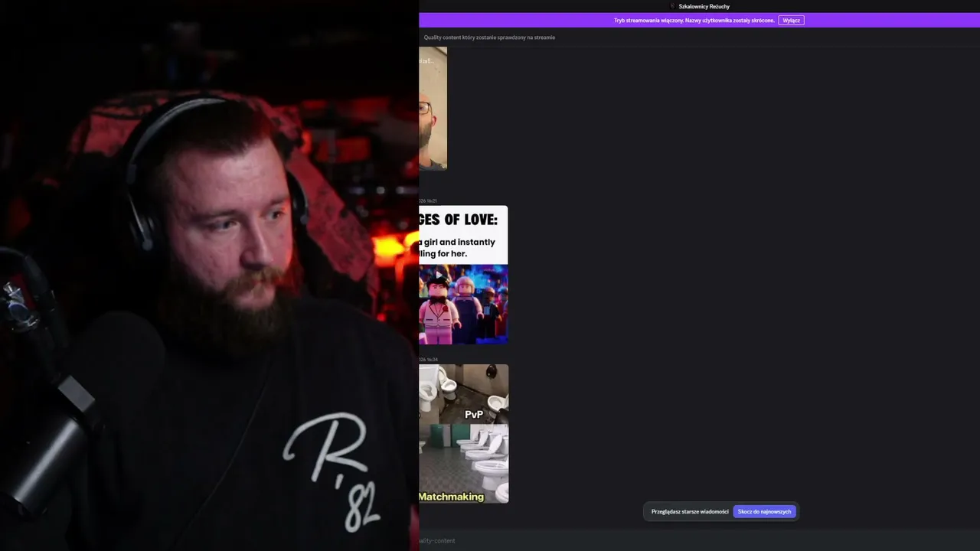Image resolution: width=980 pixels, height=551 pixels.
Task: Open the bearded man video thumbnail
Action: (433, 108)
